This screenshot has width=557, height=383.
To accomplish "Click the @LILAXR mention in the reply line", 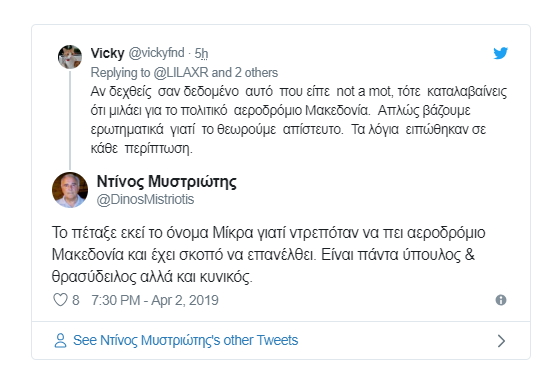I will pyautogui.click(x=181, y=72).
